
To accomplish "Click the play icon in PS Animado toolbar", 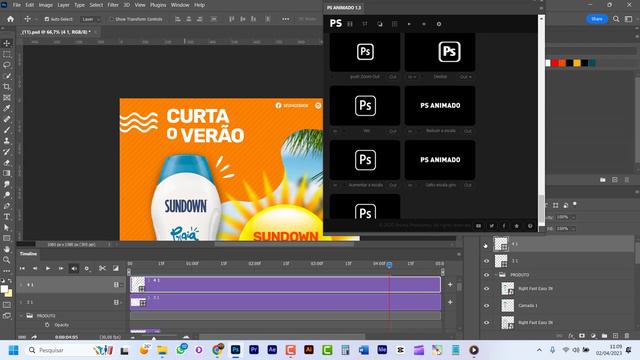I will tap(409, 24).
